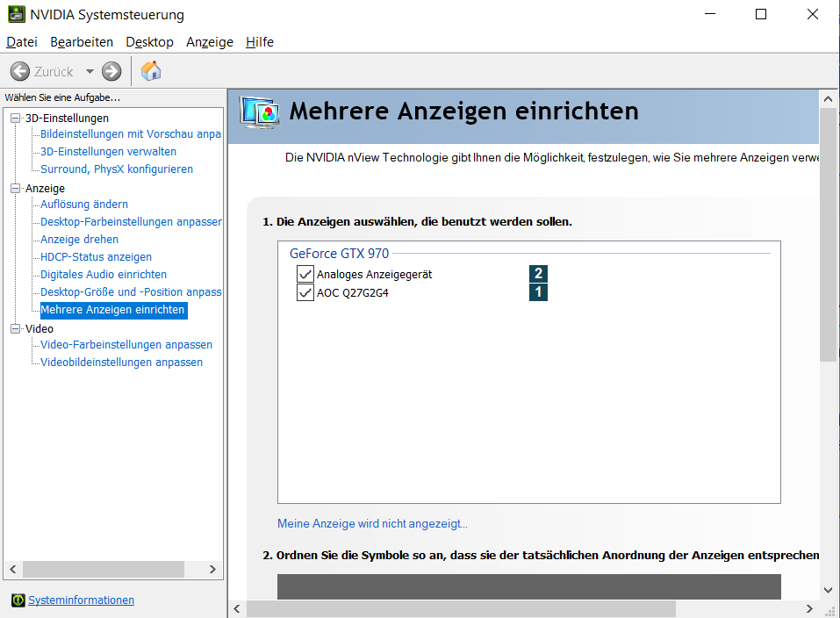Open the Home icon in toolbar
This screenshot has width=840, height=618.
[151, 71]
